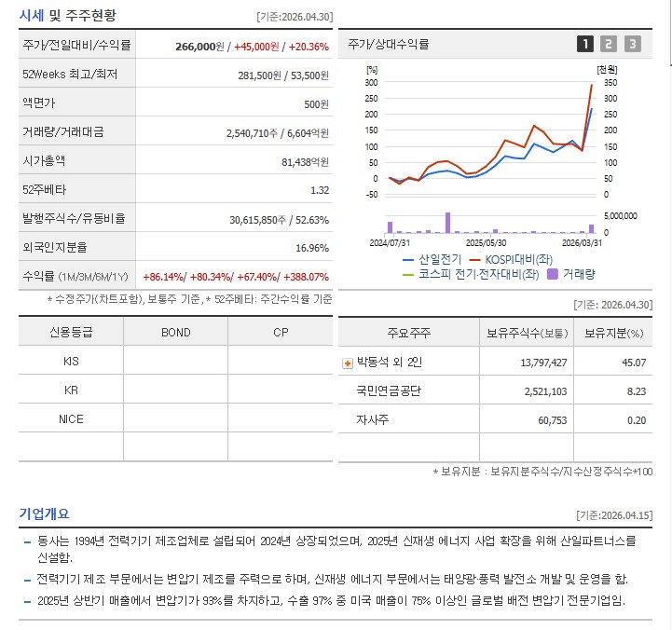This screenshot has width=672, height=630.
Task: Click the 52주베타 1.32 value
Action: click(320, 190)
